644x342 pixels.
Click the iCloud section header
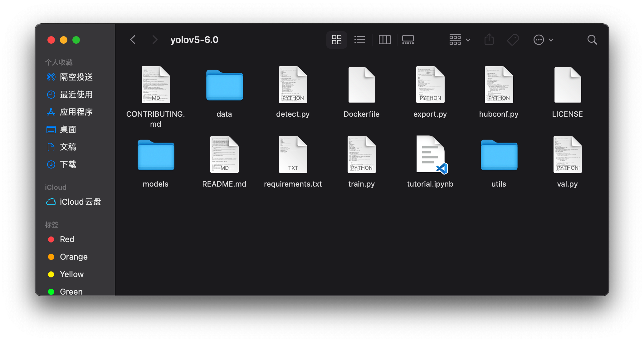click(56, 187)
